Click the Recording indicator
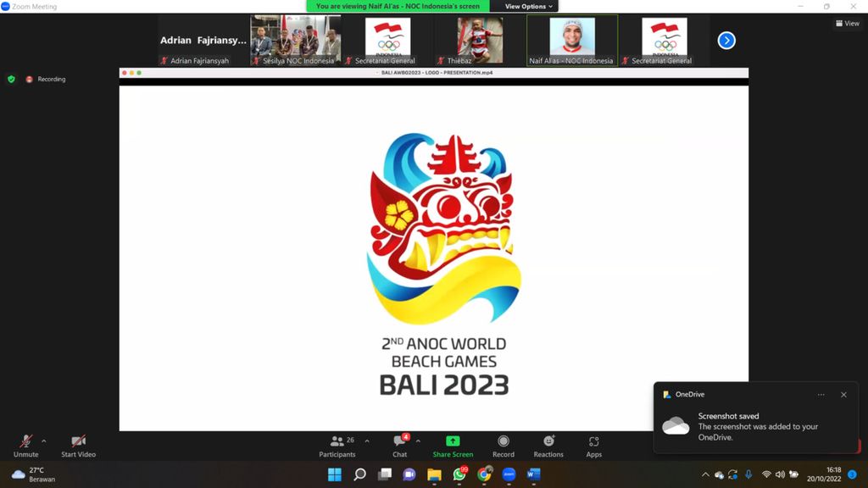The image size is (868, 488). pyautogui.click(x=46, y=79)
